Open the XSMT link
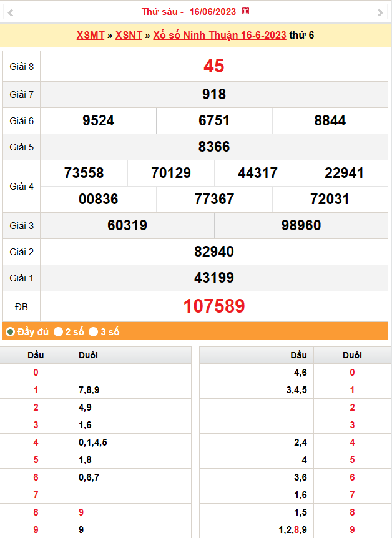 [x=90, y=35]
